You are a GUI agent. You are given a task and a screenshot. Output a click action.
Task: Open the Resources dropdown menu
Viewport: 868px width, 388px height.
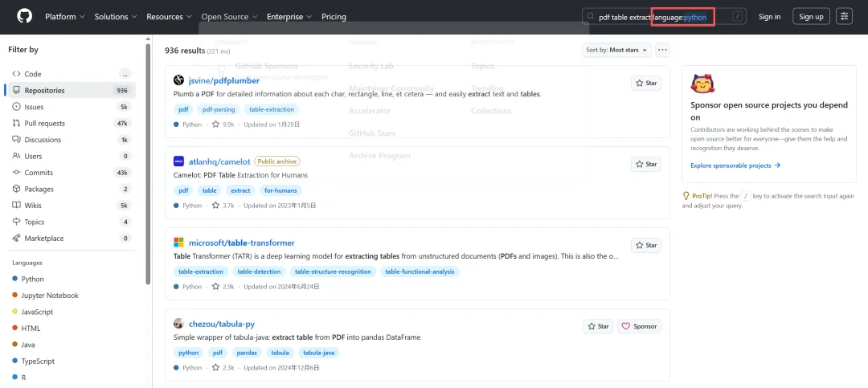click(169, 17)
